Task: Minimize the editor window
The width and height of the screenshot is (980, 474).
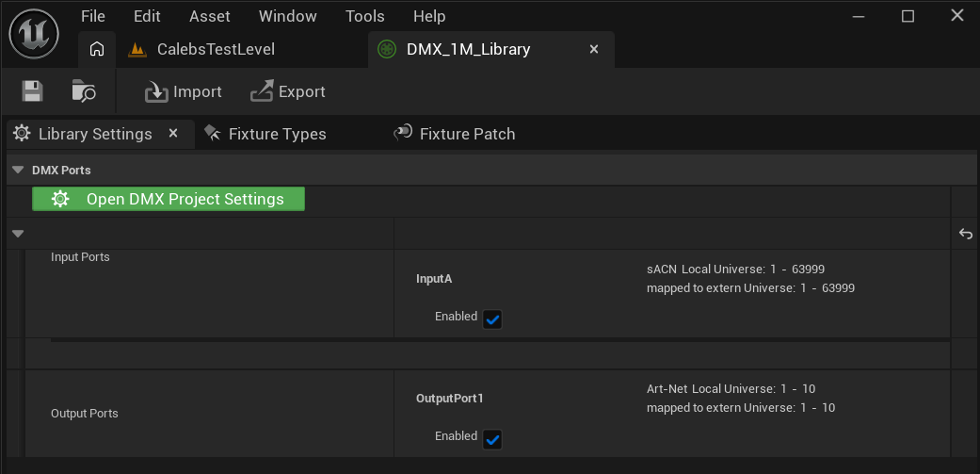Action: point(859,17)
